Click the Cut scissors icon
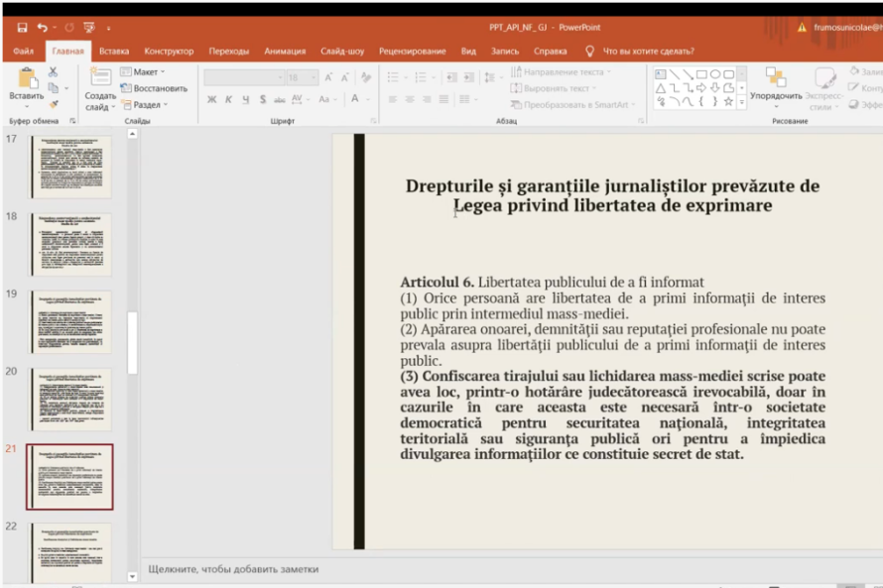The image size is (883, 588). point(54,71)
